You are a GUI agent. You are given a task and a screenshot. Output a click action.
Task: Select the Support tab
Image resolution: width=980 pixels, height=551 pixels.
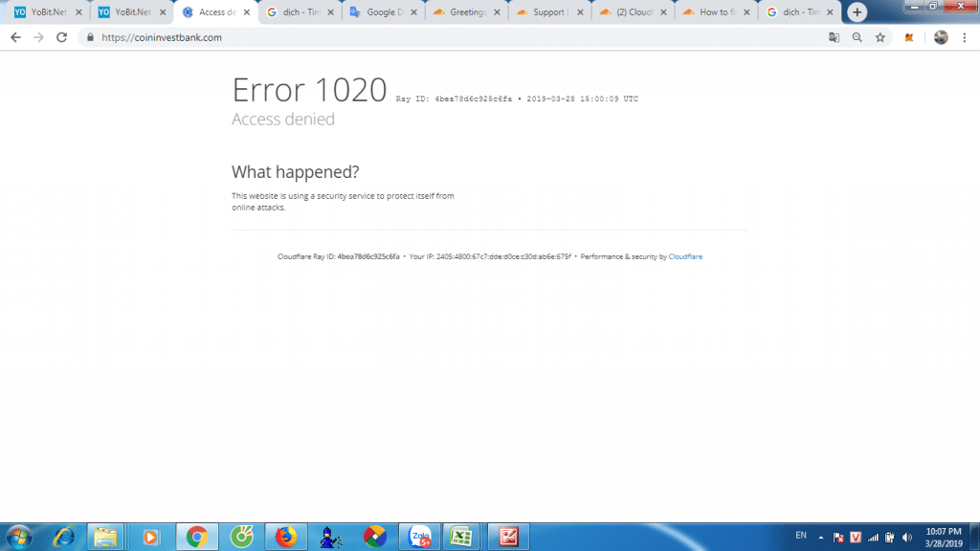(548, 12)
